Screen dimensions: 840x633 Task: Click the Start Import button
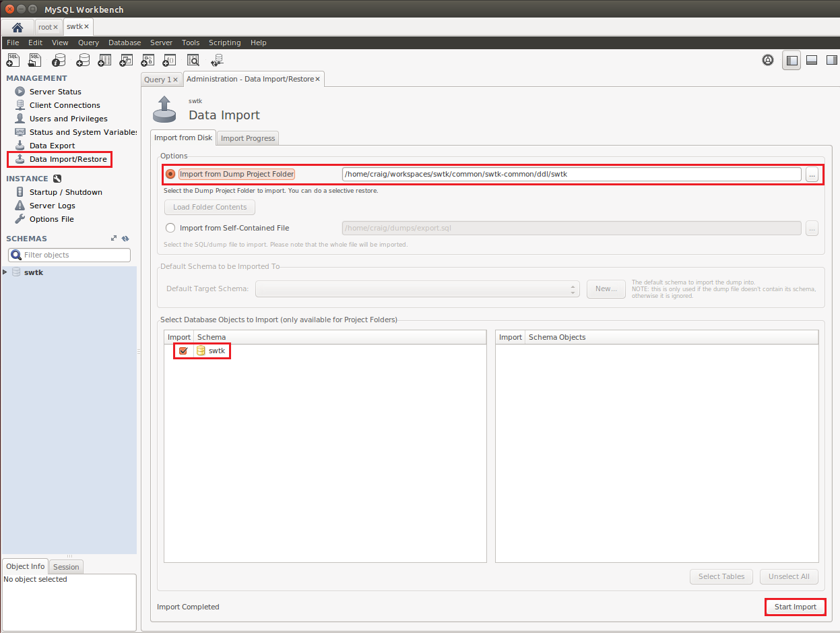[795, 607]
